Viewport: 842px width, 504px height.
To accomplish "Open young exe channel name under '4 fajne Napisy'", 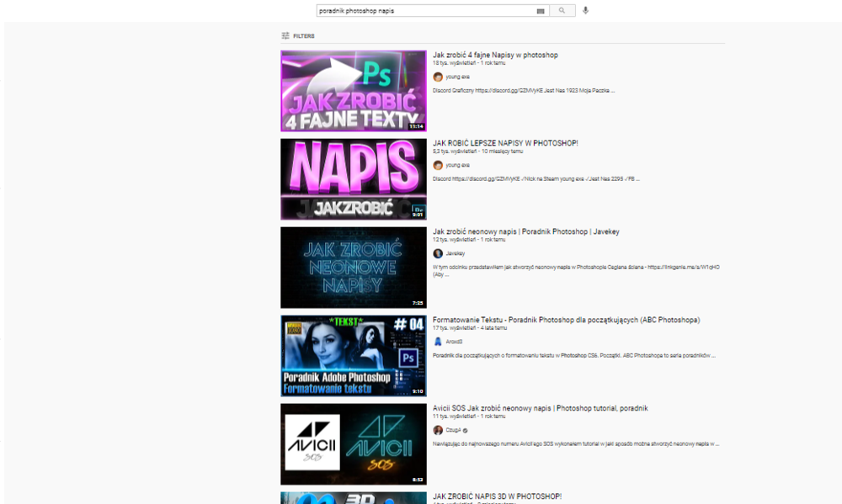I will [x=457, y=77].
